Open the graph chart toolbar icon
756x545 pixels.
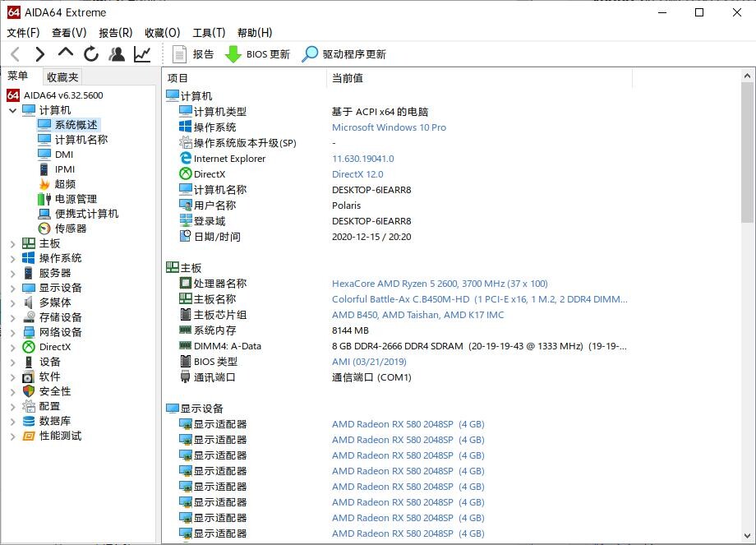coord(142,54)
